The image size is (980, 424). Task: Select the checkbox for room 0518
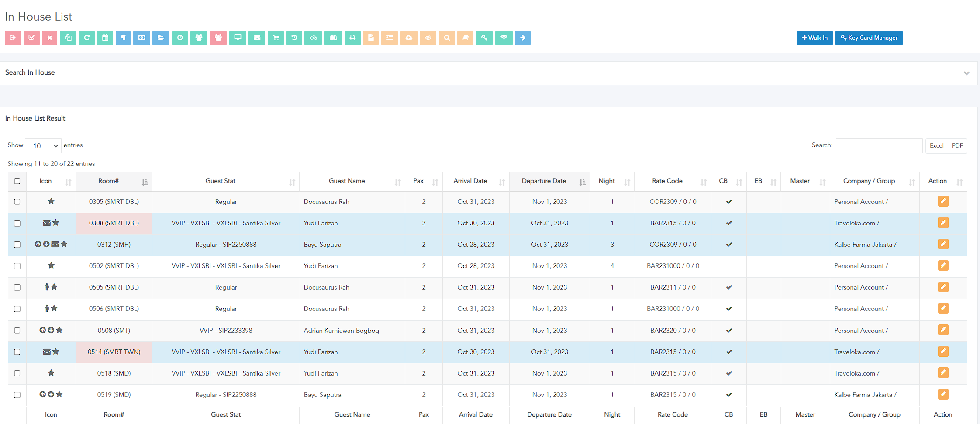click(x=17, y=373)
